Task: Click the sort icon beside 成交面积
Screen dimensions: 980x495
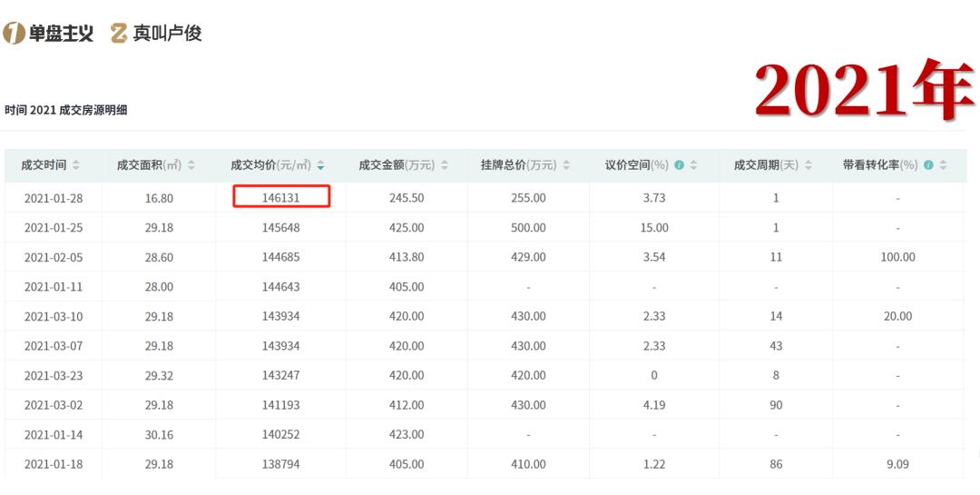Action: click(191, 165)
